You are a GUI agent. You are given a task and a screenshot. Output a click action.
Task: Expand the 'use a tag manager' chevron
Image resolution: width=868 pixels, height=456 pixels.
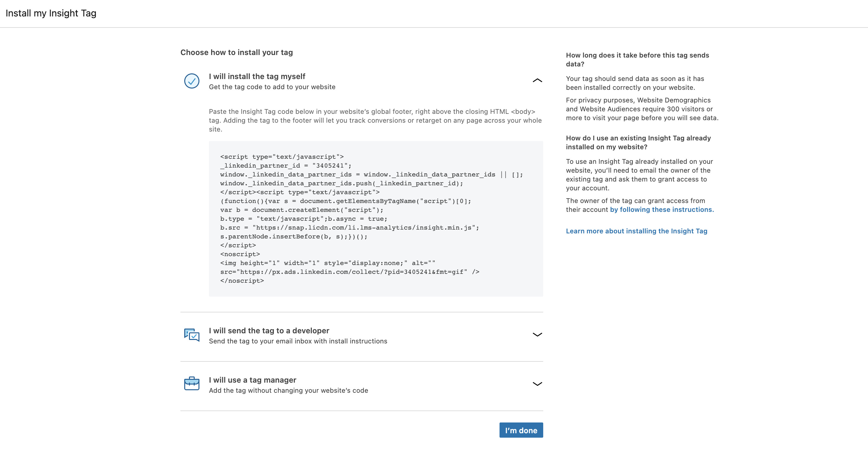pos(537,384)
